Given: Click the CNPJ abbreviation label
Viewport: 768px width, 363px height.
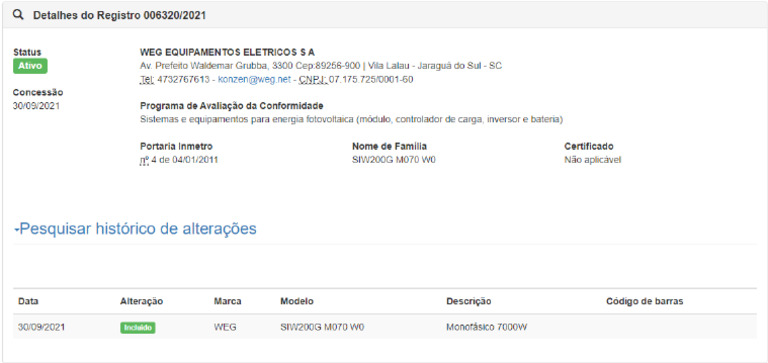Looking at the screenshot, I should (313, 79).
